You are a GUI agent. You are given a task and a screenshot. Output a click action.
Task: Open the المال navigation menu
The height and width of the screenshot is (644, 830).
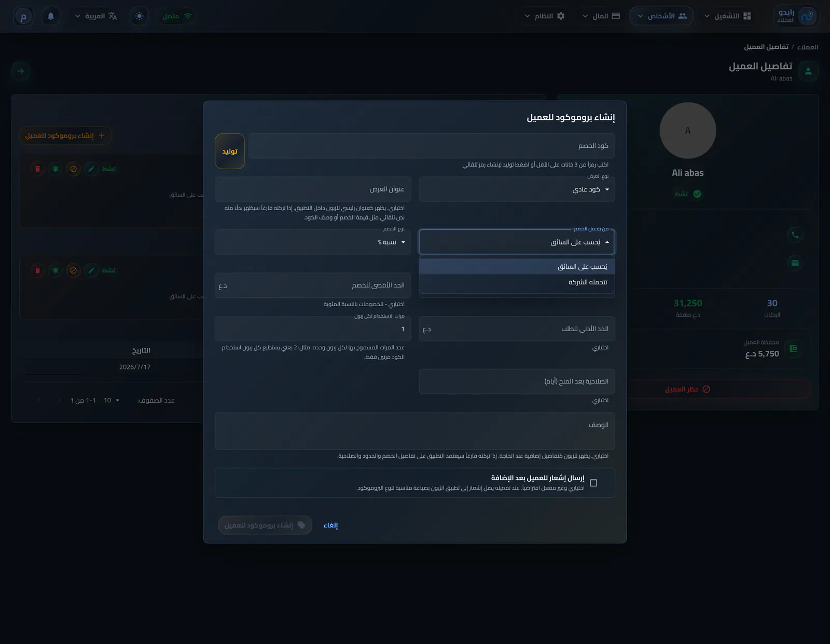click(x=601, y=16)
